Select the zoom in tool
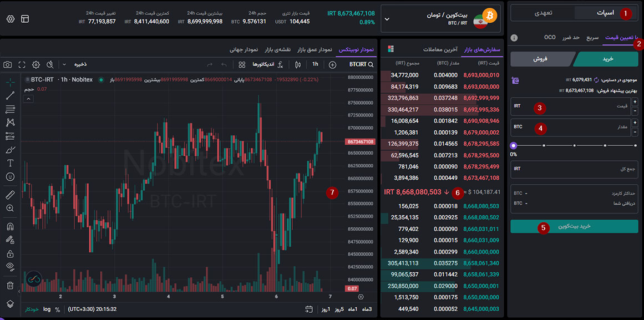644x320 pixels. coord(11,209)
